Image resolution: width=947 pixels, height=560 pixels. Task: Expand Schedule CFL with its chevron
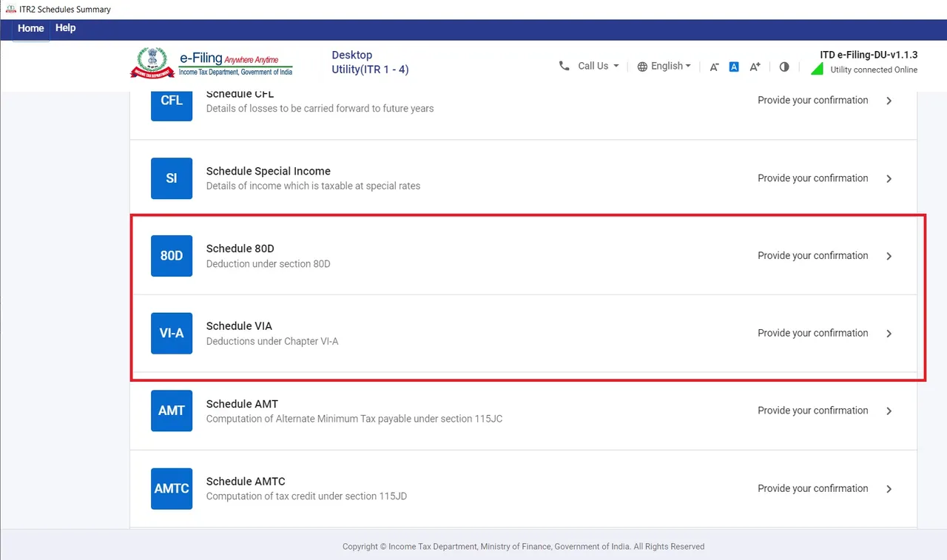(889, 101)
